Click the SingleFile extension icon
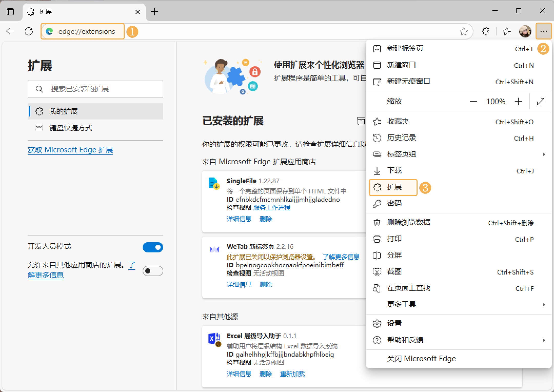Image resolution: width=554 pixels, height=392 pixels. [x=214, y=183]
